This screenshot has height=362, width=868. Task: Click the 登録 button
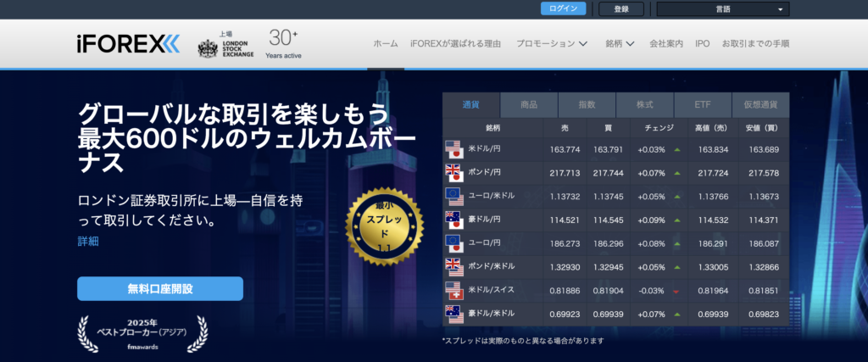621,8
